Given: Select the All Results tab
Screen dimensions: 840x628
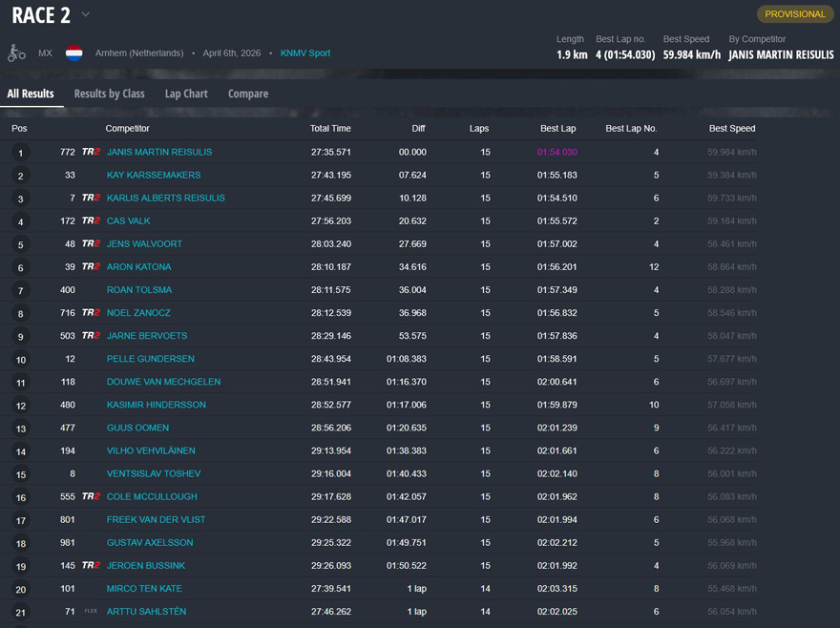Looking at the screenshot, I should point(31,94).
